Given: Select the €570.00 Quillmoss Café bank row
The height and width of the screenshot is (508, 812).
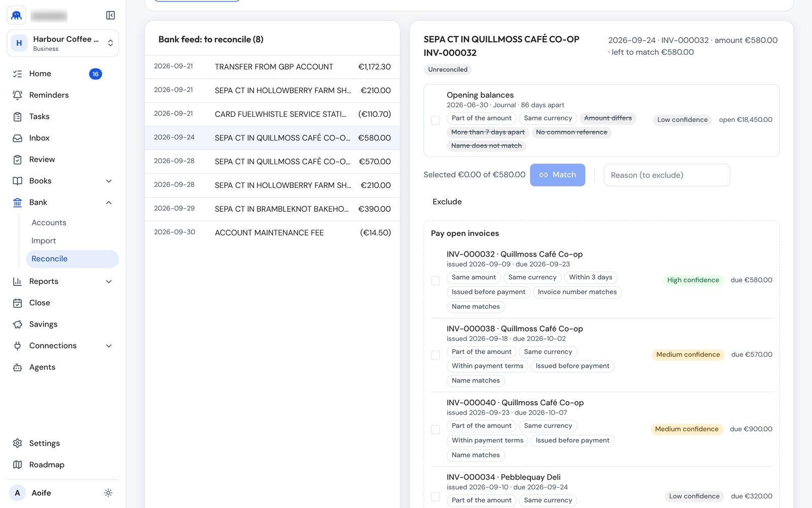Looking at the screenshot, I should (273, 162).
